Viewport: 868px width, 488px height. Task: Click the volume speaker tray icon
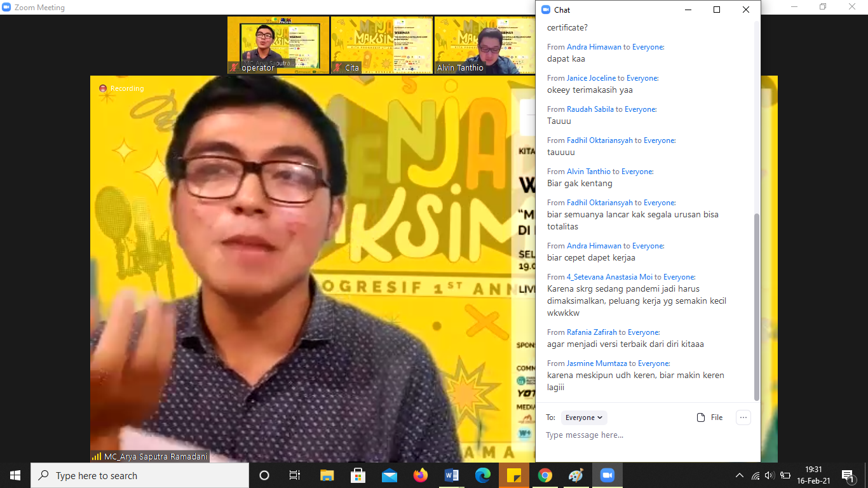click(x=770, y=475)
